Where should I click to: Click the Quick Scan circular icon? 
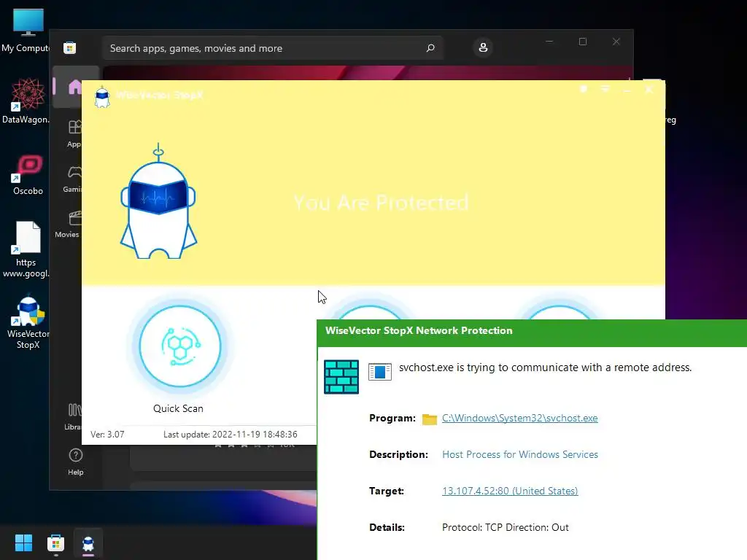(179, 346)
